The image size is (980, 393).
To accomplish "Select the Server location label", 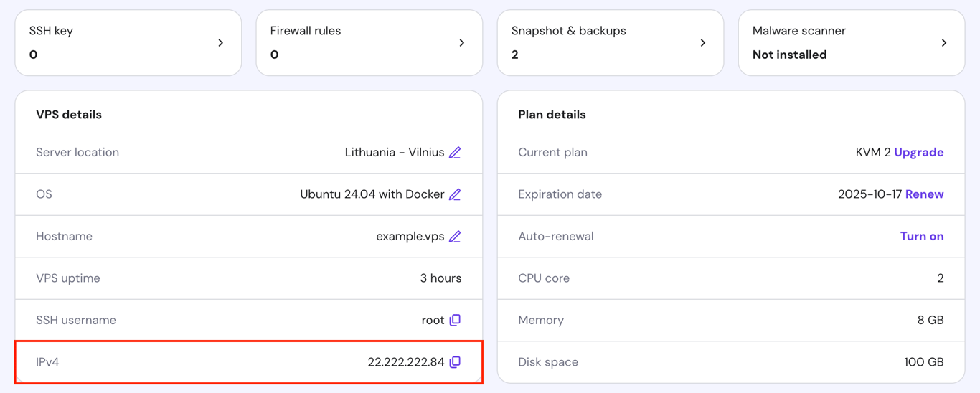I will (x=77, y=152).
